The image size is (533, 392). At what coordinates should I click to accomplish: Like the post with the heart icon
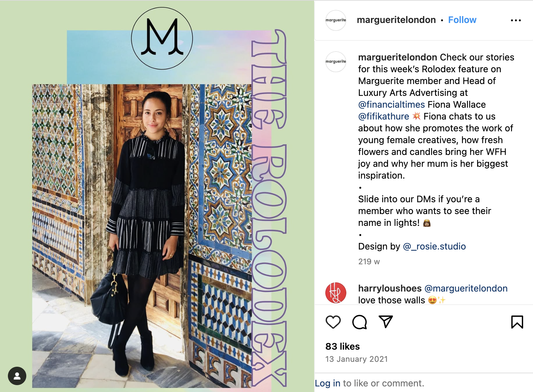[333, 322]
